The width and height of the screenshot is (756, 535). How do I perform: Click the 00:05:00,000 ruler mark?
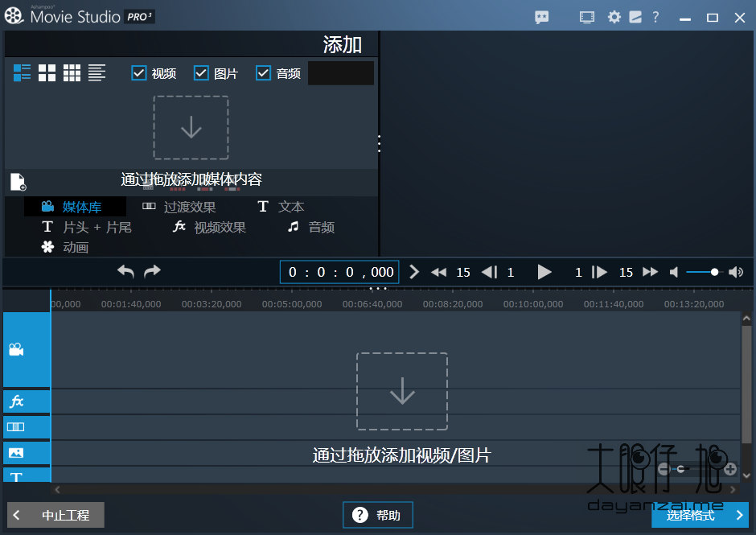coord(292,304)
